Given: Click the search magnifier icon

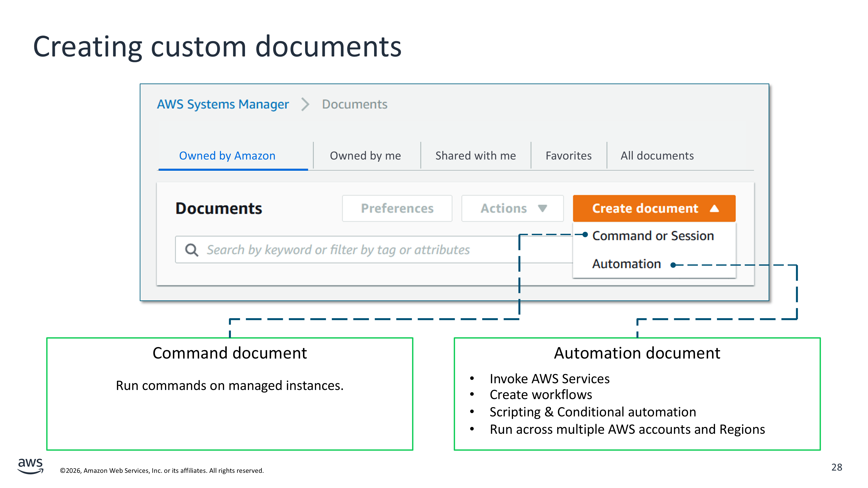Looking at the screenshot, I should 191,250.
